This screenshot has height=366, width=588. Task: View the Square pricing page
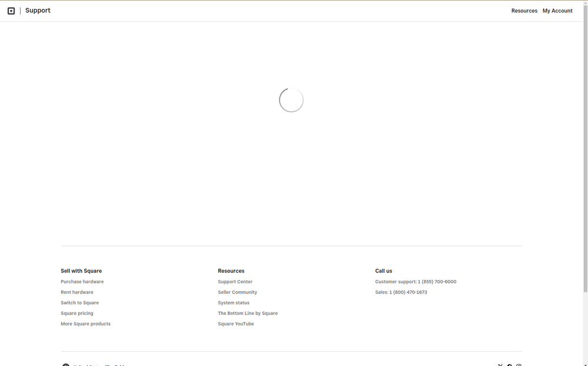tap(77, 314)
